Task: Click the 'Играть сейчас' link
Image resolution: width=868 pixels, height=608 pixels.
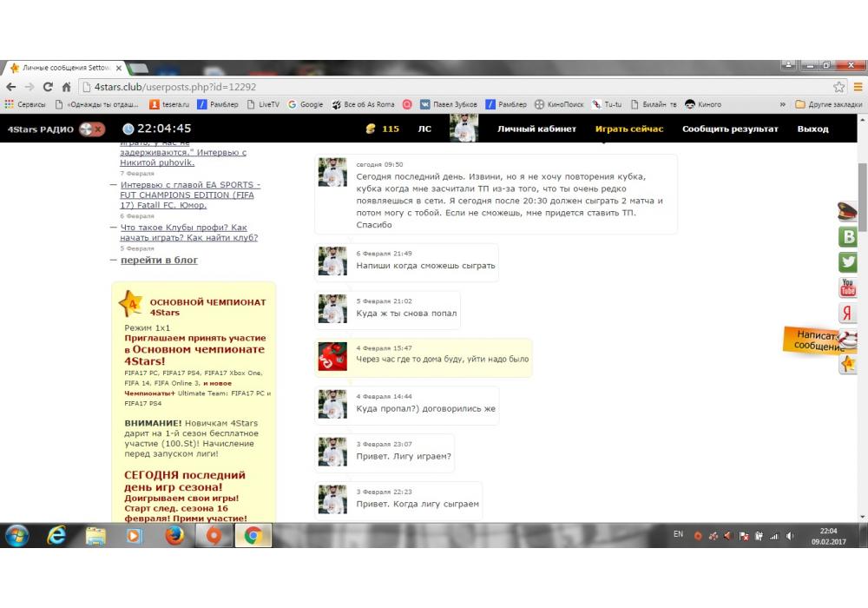Action: coord(628,129)
